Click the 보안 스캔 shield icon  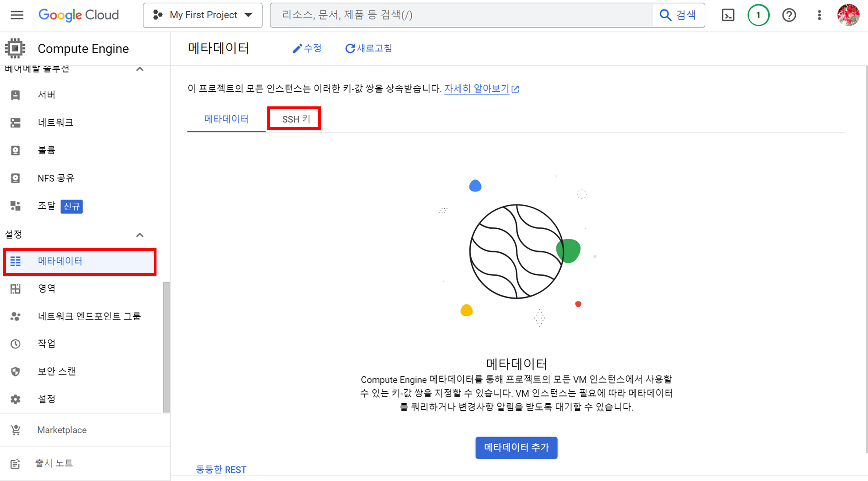16,372
